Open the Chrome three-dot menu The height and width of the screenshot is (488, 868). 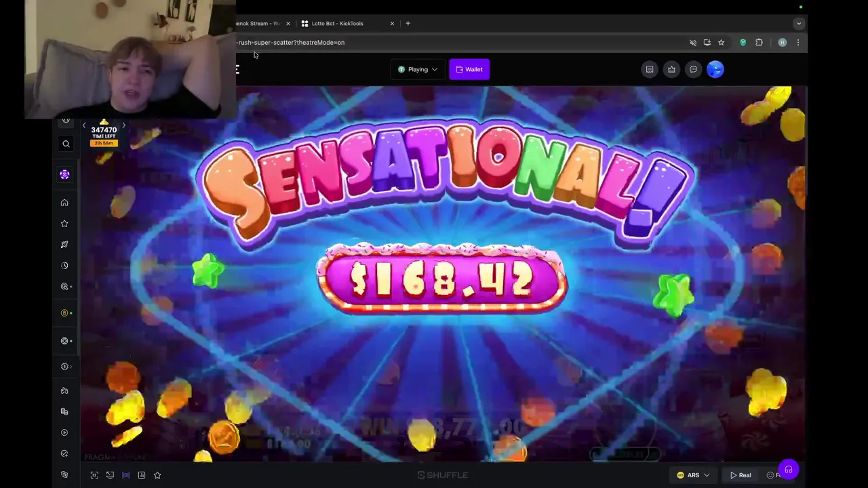click(797, 42)
